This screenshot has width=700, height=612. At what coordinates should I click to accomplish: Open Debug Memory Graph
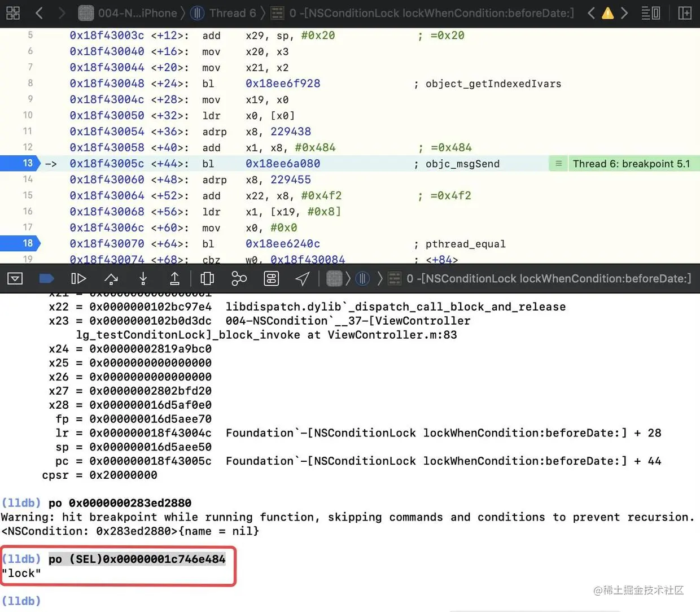tap(239, 278)
